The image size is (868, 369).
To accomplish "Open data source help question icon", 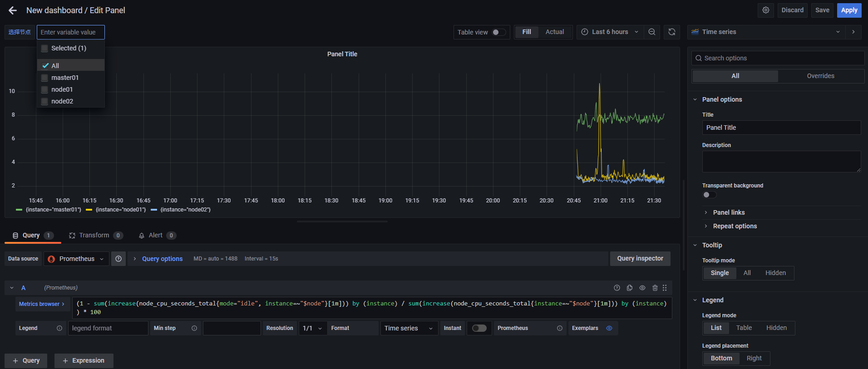I will 118,259.
